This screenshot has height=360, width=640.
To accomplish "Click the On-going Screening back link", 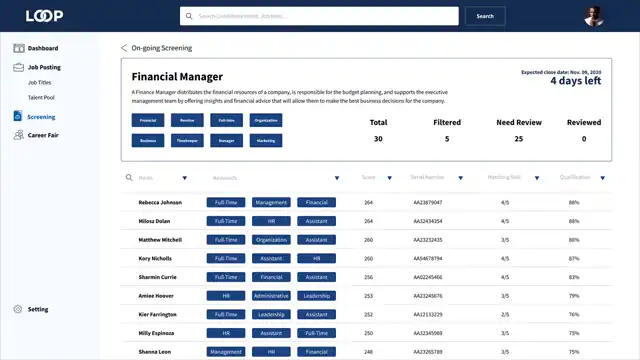I will (x=162, y=48).
